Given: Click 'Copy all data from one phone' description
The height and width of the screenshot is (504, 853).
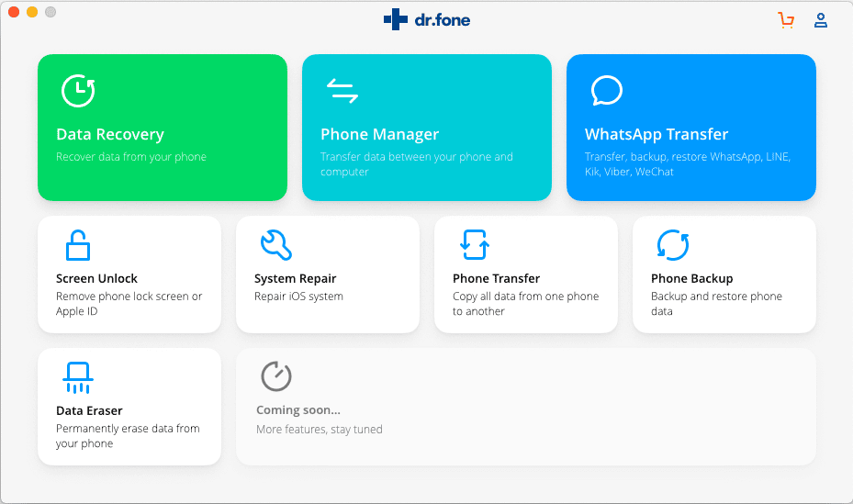Looking at the screenshot, I should point(525,303).
